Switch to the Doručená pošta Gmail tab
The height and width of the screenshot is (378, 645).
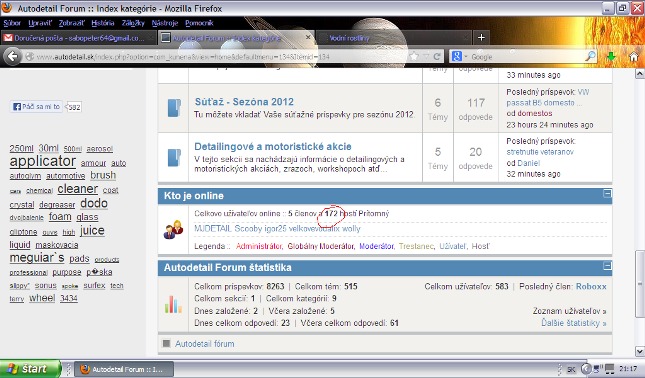(x=79, y=38)
